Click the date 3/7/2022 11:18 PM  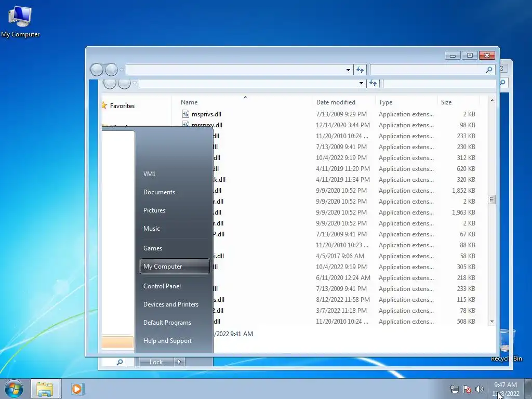[341, 311]
